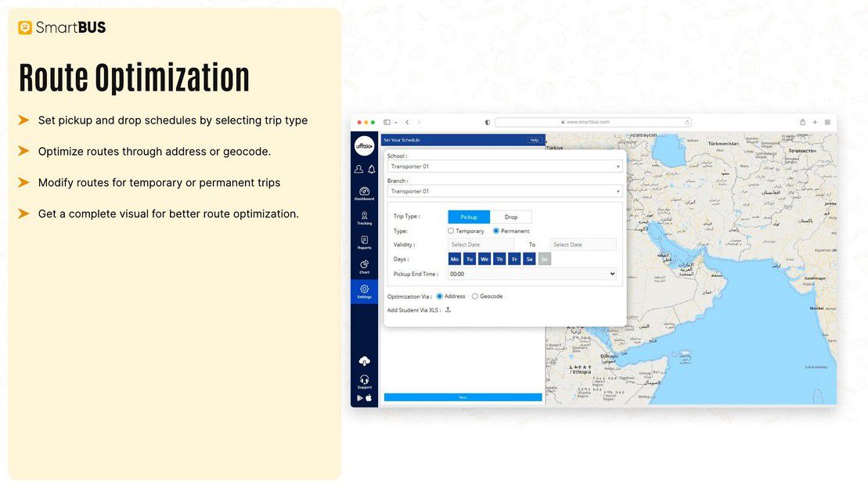
Task: Click the XLS upload icon for adding students
Action: click(448, 310)
